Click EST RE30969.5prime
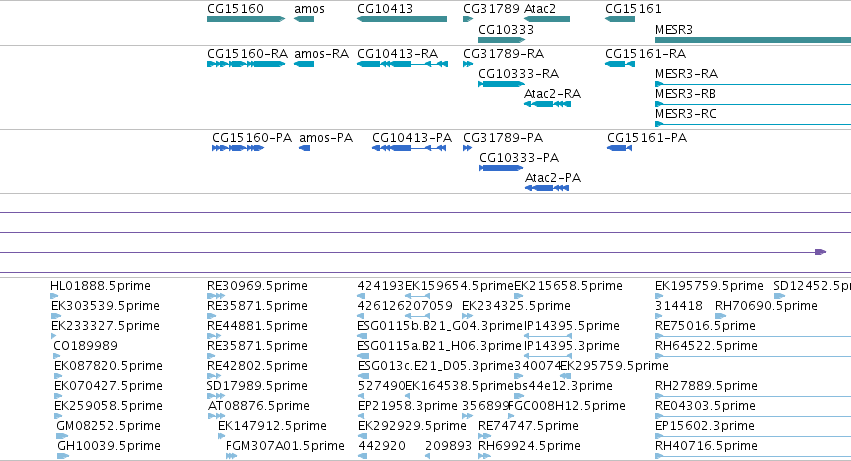Image resolution: width=851 pixels, height=461 pixels. pyautogui.click(x=257, y=286)
